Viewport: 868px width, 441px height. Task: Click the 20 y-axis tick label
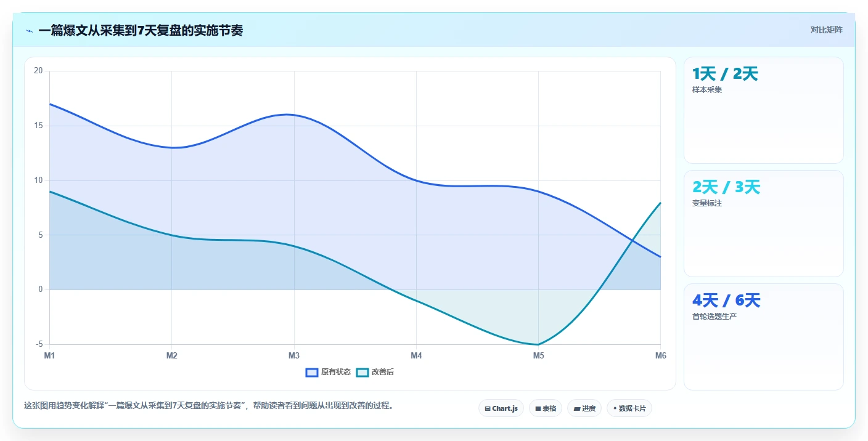[x=38, y=71]
